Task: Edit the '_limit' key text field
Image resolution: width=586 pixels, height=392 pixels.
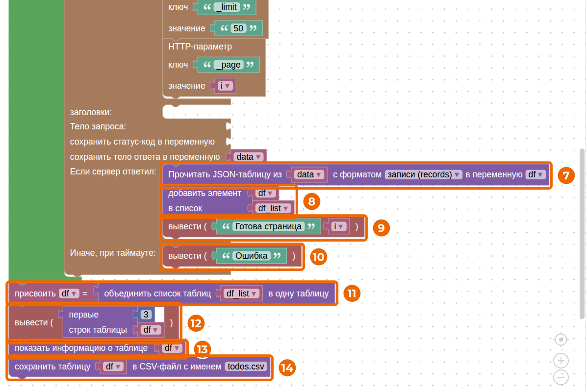Action: click(x=227, y=7)
